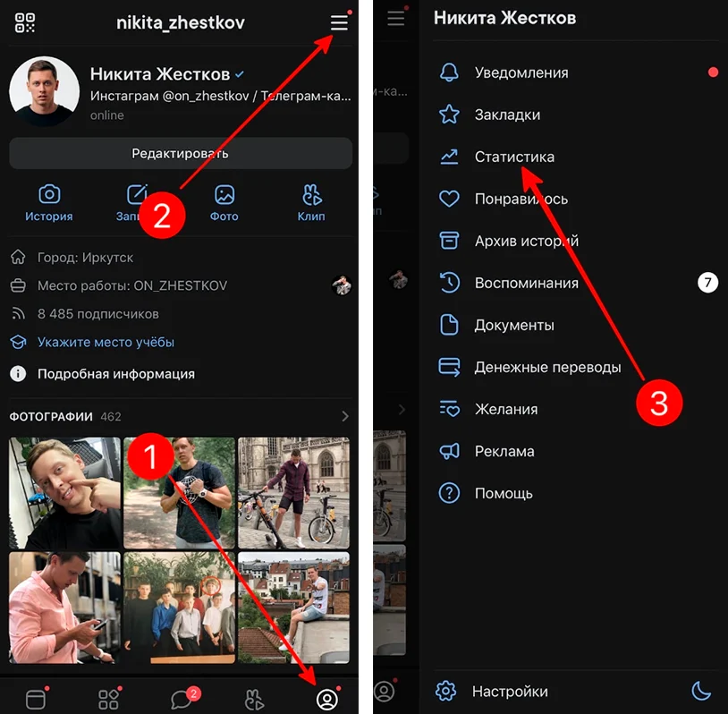The width and height of the screenshot is (728, 714).
Task: Tap the document file icon
Action: point(449,325)
